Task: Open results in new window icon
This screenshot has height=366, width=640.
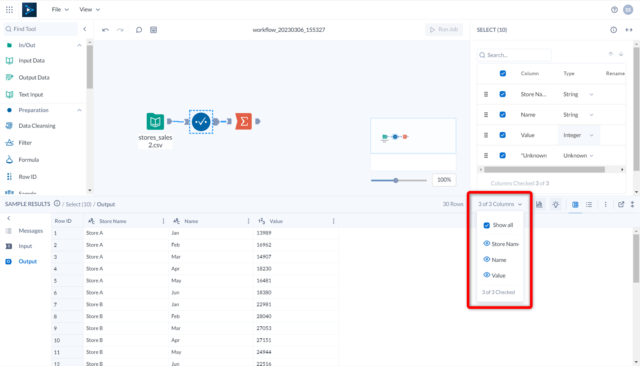Action: click(x=621, y=204)
